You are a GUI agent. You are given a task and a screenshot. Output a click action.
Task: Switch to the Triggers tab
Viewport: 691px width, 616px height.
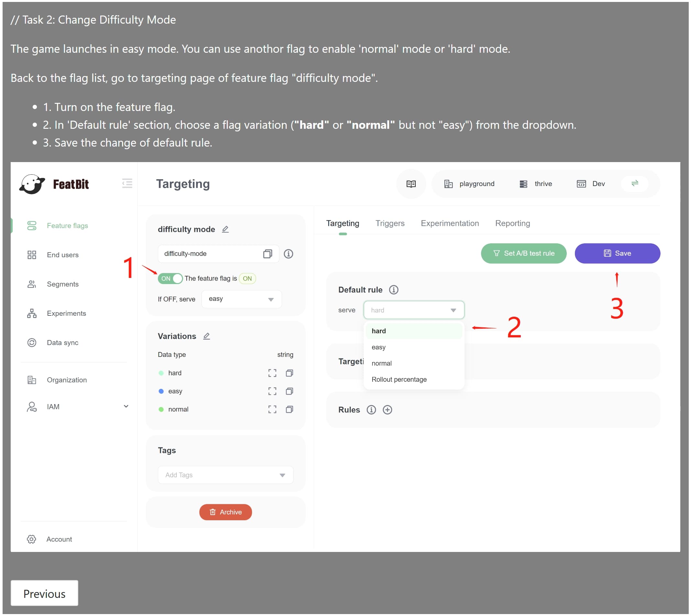[390, 223]
